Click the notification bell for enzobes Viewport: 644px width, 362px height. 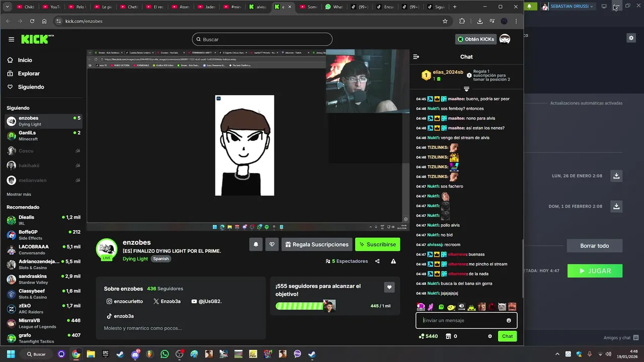coord(256,244)
